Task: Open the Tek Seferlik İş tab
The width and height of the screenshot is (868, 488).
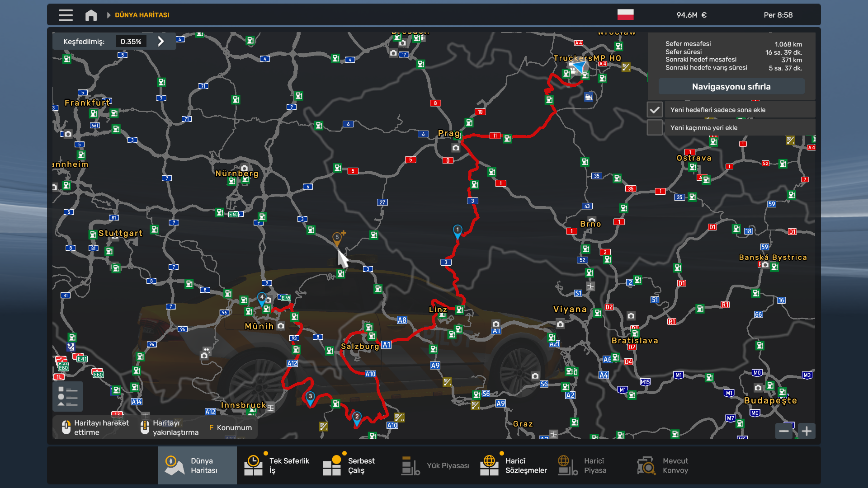Action: tap(277, 465)
